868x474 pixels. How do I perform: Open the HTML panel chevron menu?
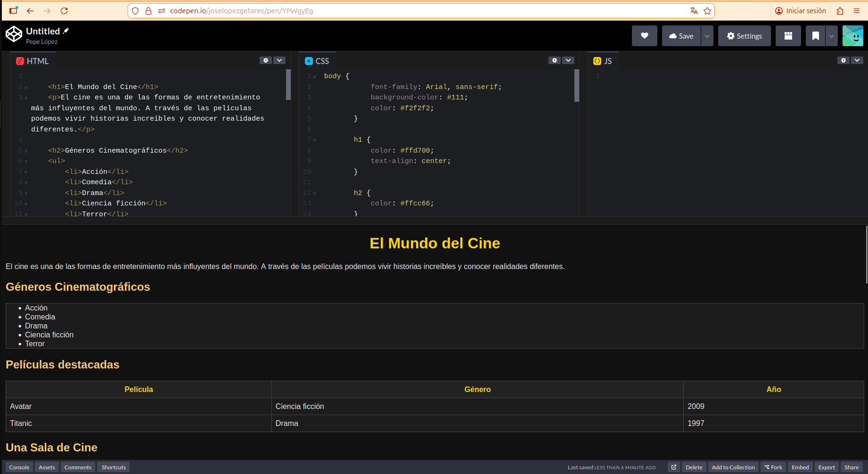pyautogui.click(x=280, y=60)
